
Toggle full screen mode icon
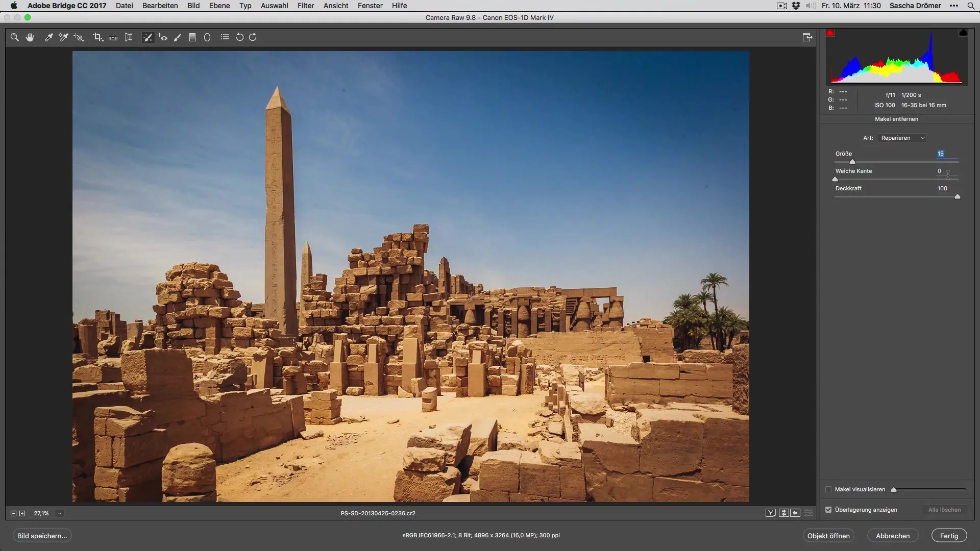point(807,37)
